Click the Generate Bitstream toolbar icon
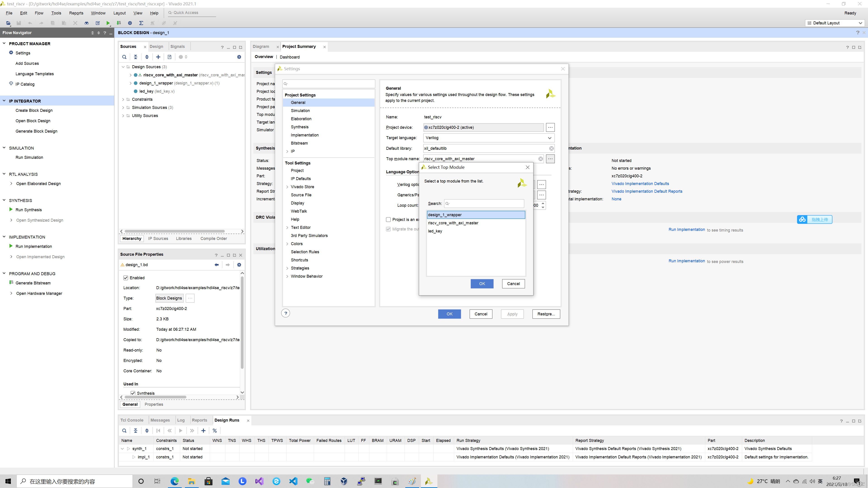 click(x=119, y=23)
